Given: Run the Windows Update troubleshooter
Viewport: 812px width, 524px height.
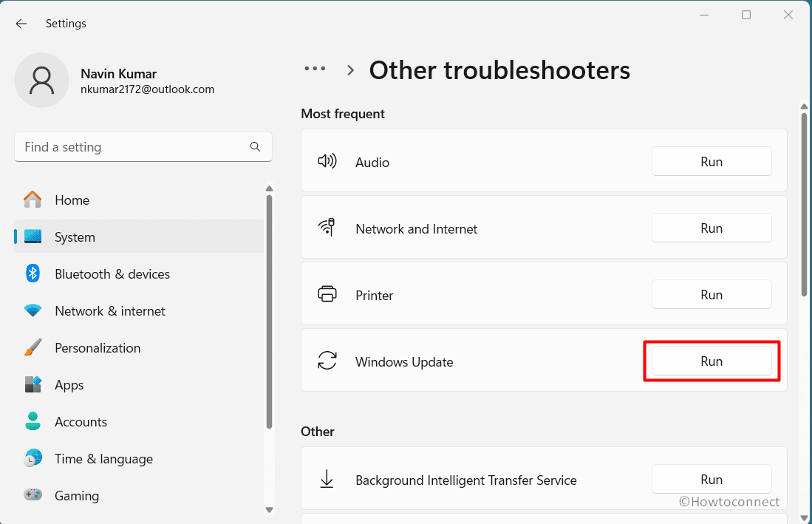Looking at the screenshot, I should tap(712, 361).
